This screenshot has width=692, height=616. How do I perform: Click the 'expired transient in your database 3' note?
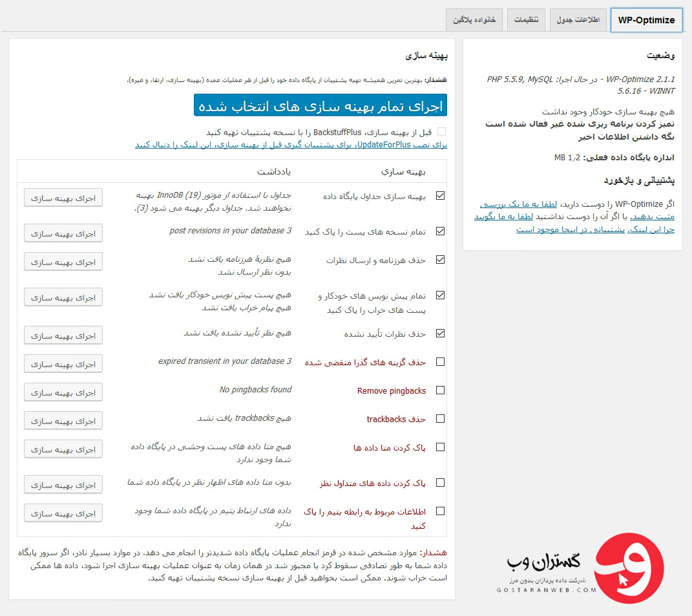(225, 361)
